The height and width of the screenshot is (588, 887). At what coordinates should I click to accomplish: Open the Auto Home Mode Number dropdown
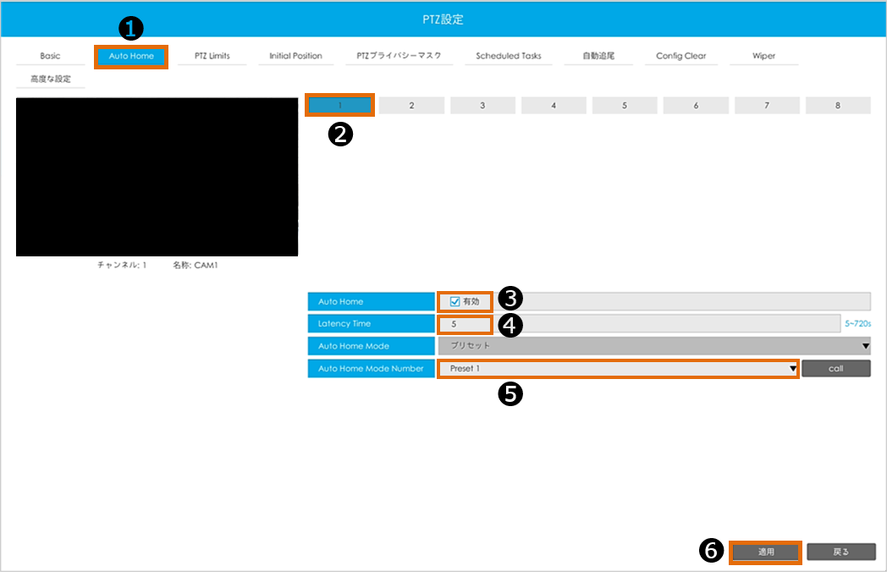(618, 369)
